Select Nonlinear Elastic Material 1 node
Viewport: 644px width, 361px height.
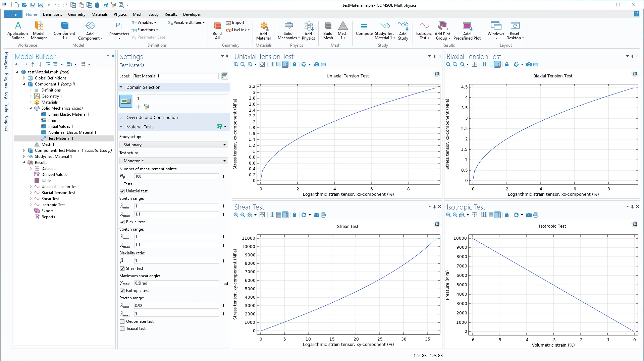pos(72,132)
